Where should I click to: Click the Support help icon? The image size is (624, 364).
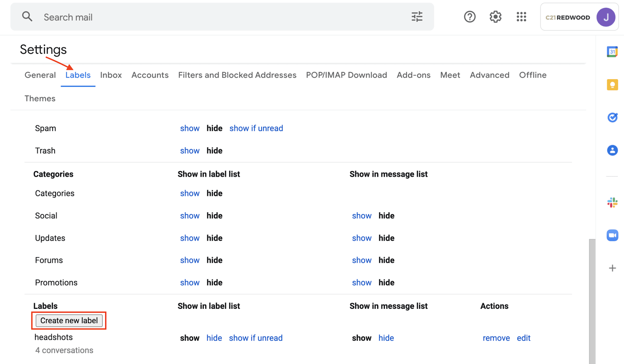(x=469, y=17)
